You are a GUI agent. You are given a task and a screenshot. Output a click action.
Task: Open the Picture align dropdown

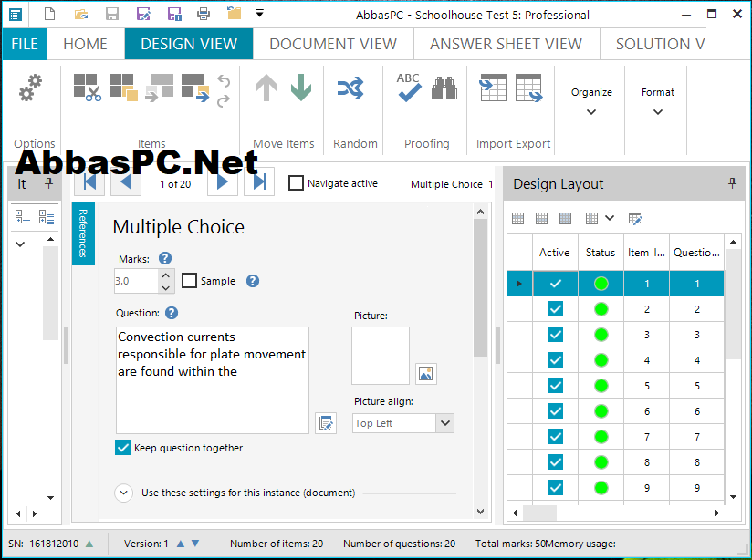(445, 423)
